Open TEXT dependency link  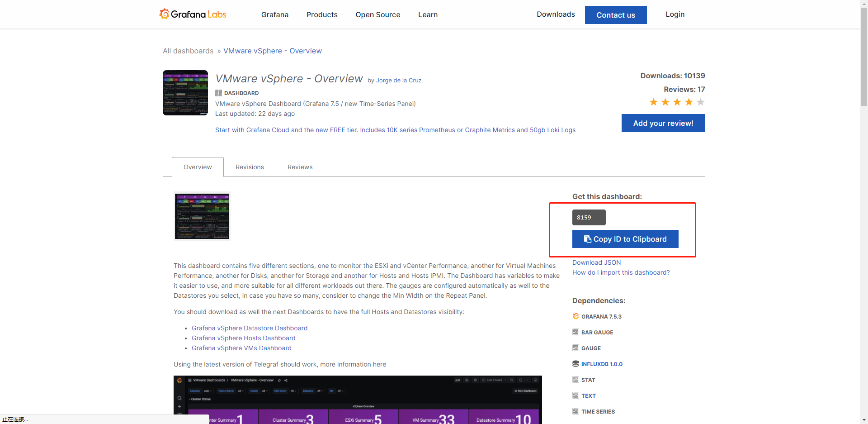tap(588, 396)
